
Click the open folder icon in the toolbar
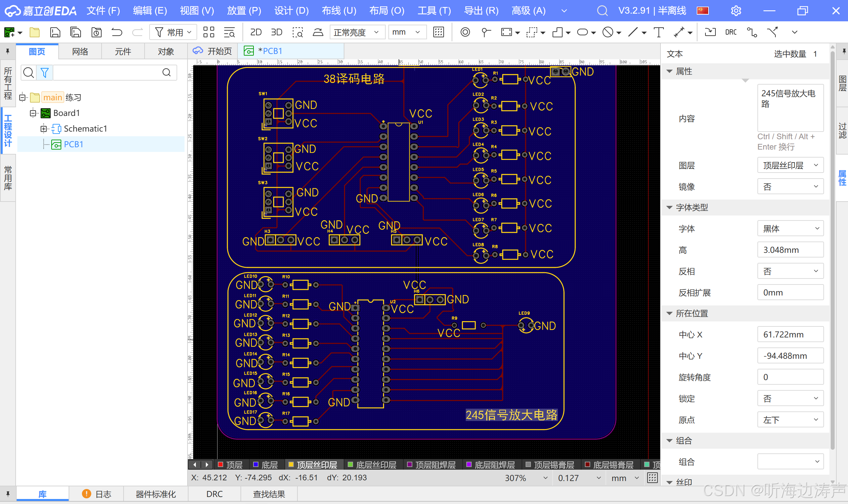click(34, 32)
